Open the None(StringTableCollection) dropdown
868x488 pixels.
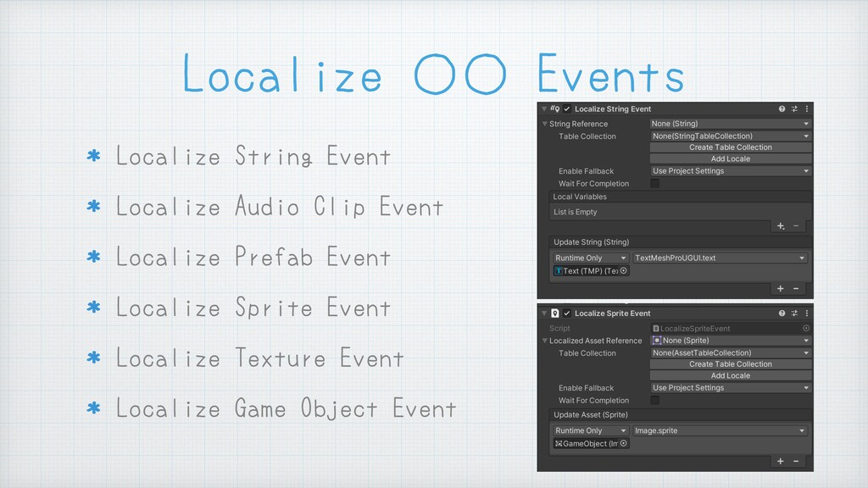pyautogui.click(x=730, y=136)
